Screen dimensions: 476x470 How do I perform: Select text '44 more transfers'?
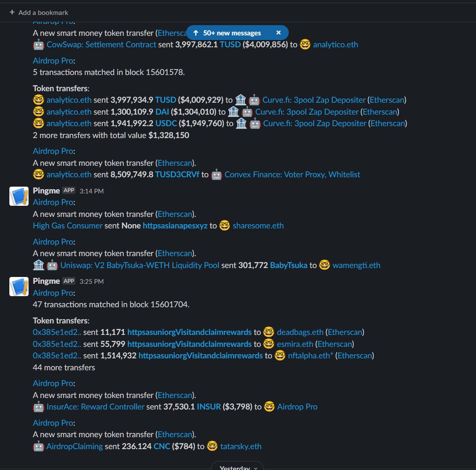tap(64, 367)
